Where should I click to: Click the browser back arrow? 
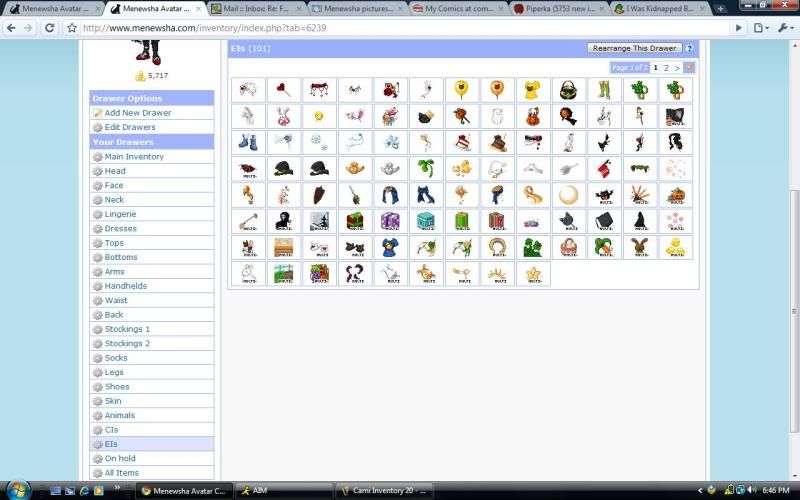click(x=11, y=28)
